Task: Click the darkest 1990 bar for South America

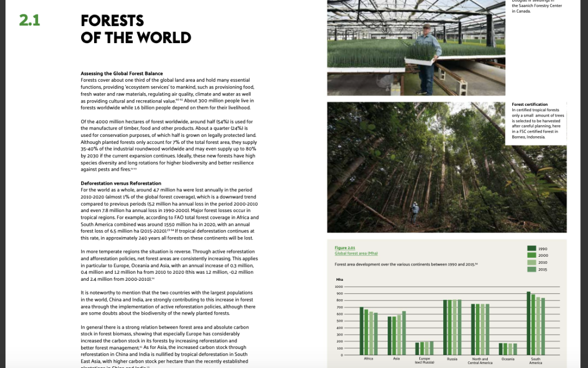Action: 529,323
